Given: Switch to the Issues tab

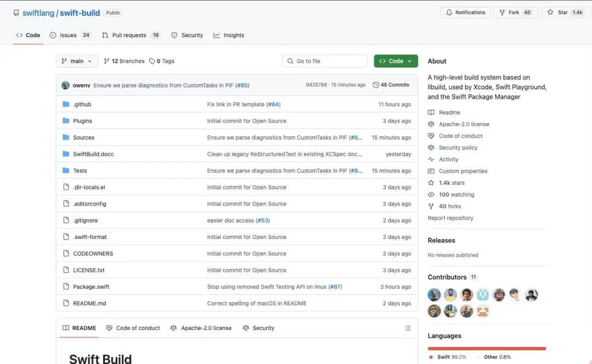Looking at the screenshot, I should point(68,35).
